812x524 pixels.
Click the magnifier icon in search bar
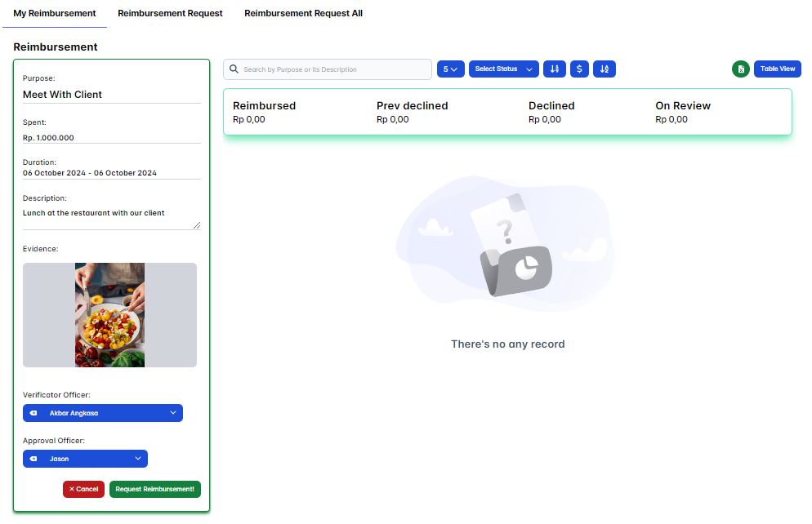pos(234,69)
